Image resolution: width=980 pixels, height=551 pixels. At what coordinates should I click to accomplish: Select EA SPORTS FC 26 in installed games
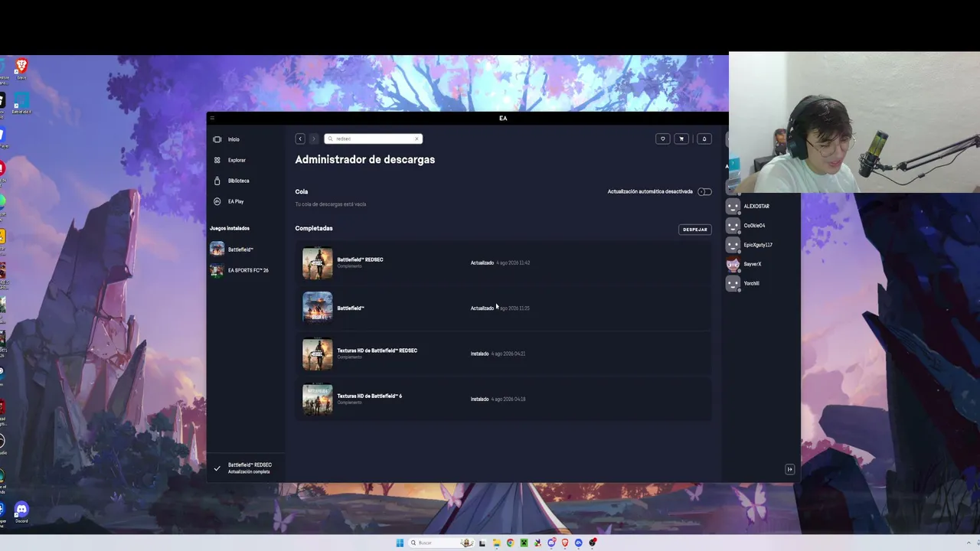240,270
